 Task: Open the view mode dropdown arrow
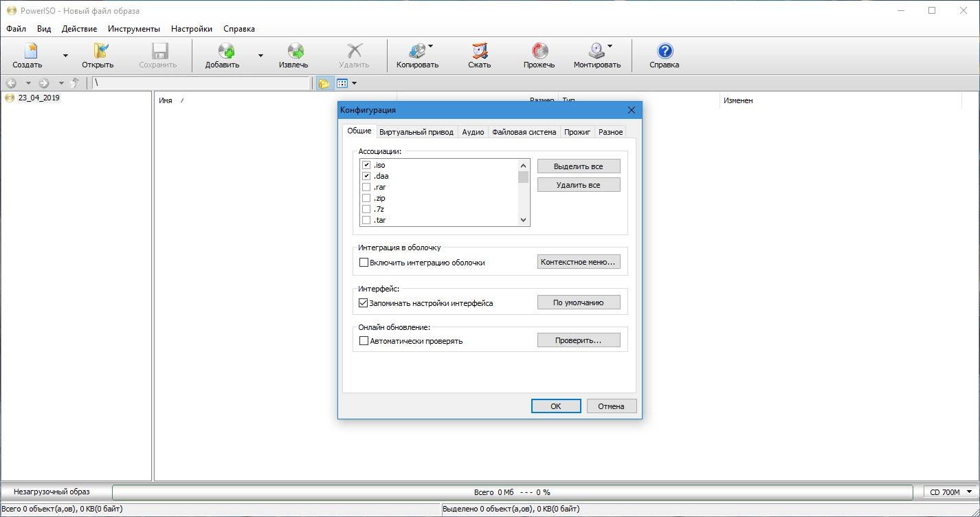pos(354,83)
